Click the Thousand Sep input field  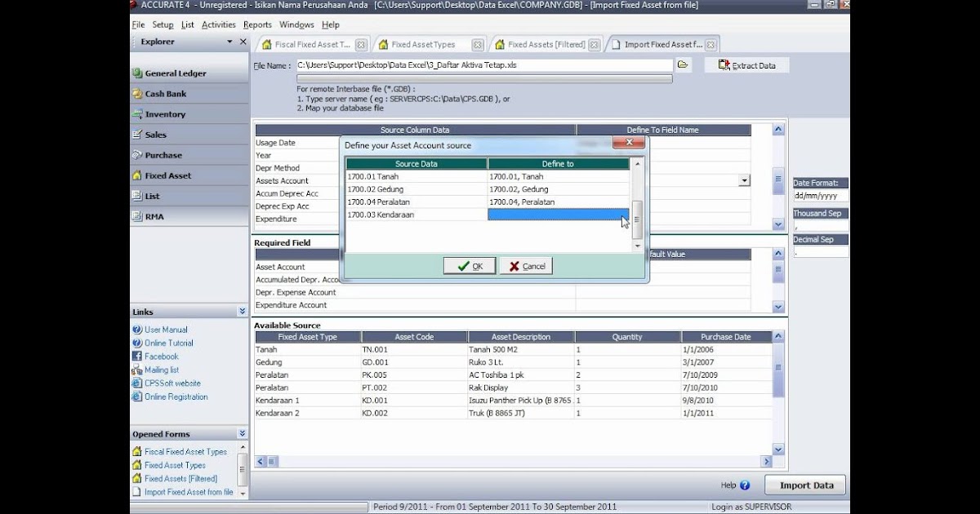[x=821, y=225]
